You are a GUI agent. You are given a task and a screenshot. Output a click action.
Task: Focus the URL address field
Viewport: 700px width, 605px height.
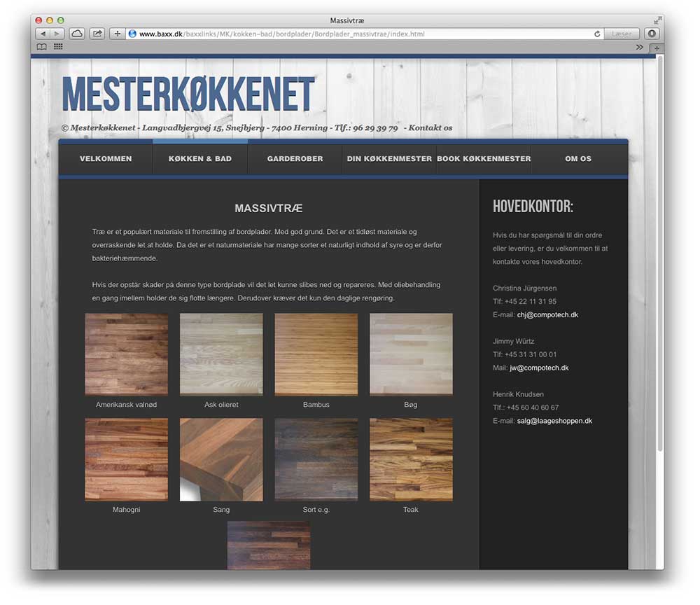point(365,34)
